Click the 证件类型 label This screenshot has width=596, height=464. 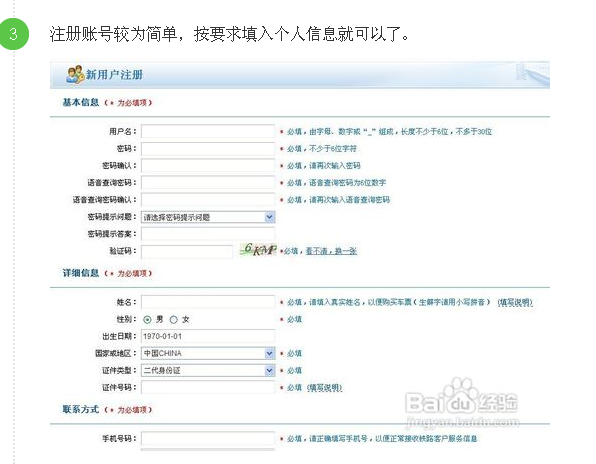click(x=119, y=370)
